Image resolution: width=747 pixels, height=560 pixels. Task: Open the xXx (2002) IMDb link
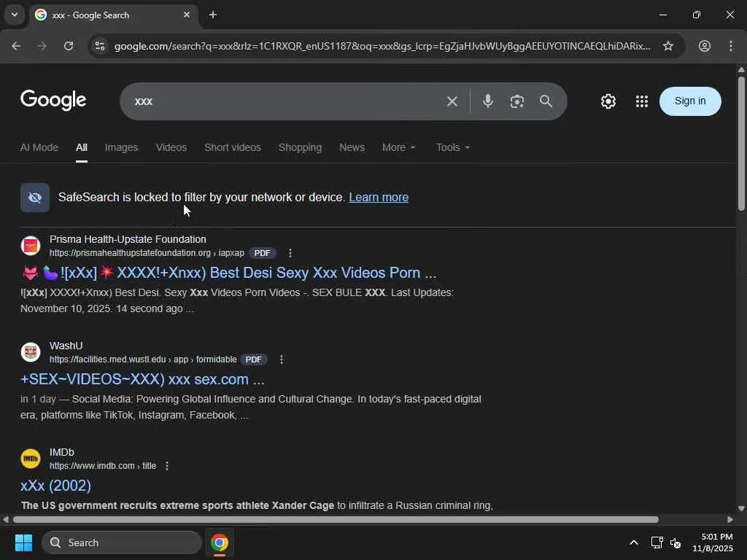coord(55,486)
